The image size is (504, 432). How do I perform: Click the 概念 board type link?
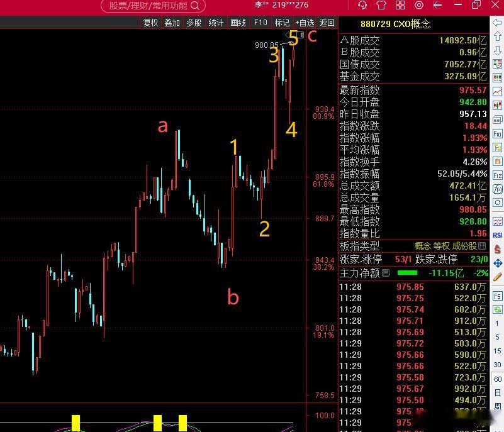tap(422, 246)
